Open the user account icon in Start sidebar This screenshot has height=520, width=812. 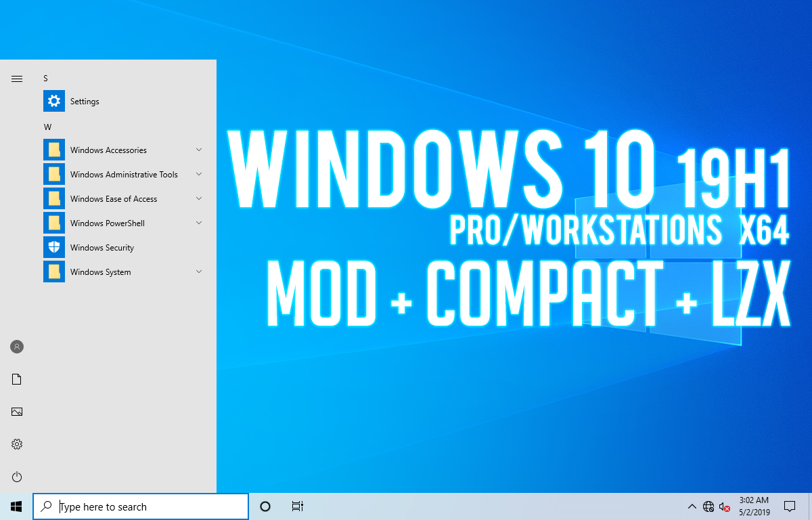[x=17, y=347]
